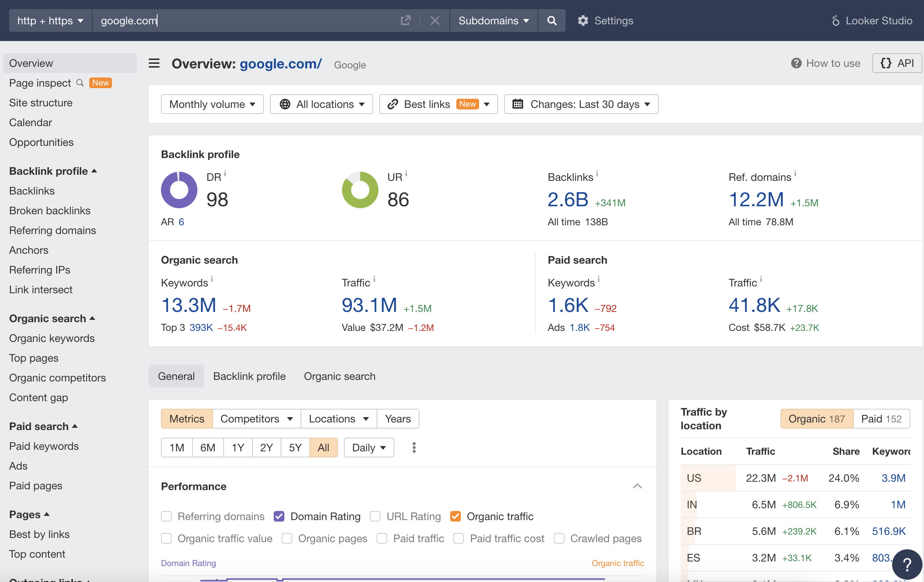Toggle the Organic traffic checkbox off
Image resolution: width=924 pixels, height=582 pixels.
(455, 516)
